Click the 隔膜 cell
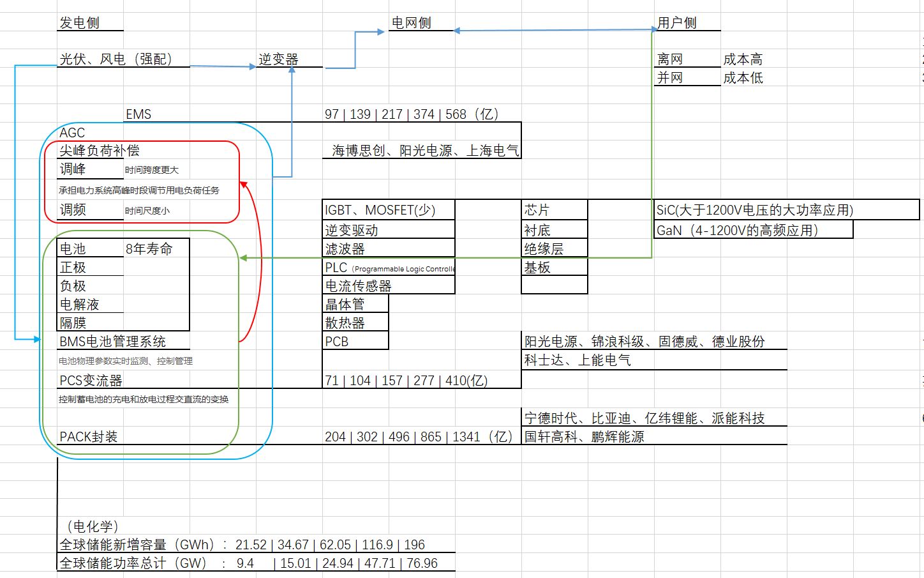The width and height of the screenshot is (924, 578). point(73,323)
